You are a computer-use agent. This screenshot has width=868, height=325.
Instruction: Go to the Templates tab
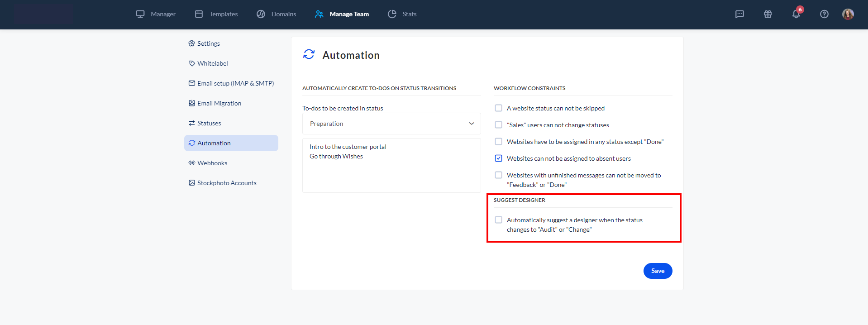pyautogui.click(x=216, y=14)
